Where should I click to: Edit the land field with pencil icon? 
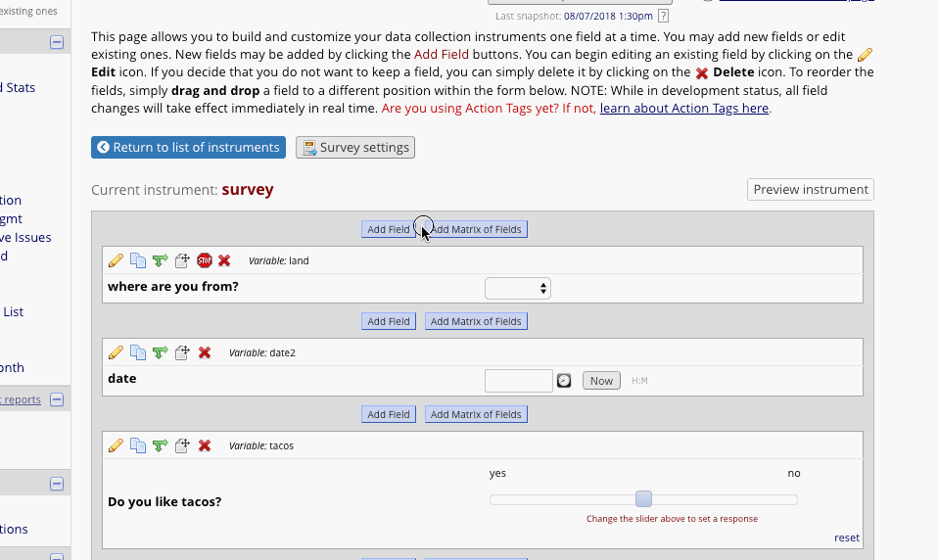[x=116, y=260]
